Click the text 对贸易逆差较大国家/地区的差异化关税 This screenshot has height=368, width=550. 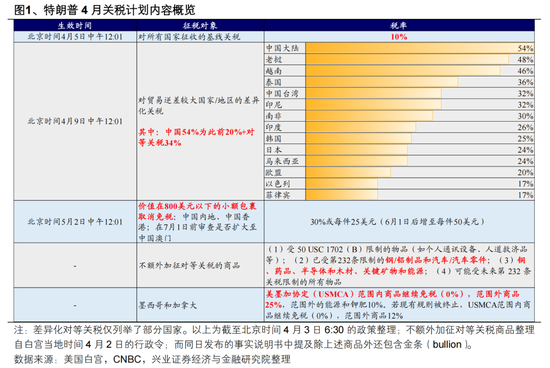click(x=199, y=106)
